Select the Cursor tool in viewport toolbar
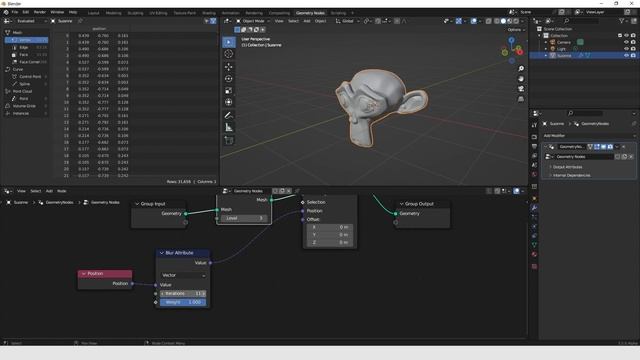The height and width of the screenshot is (360, 640). click(229, 54)
